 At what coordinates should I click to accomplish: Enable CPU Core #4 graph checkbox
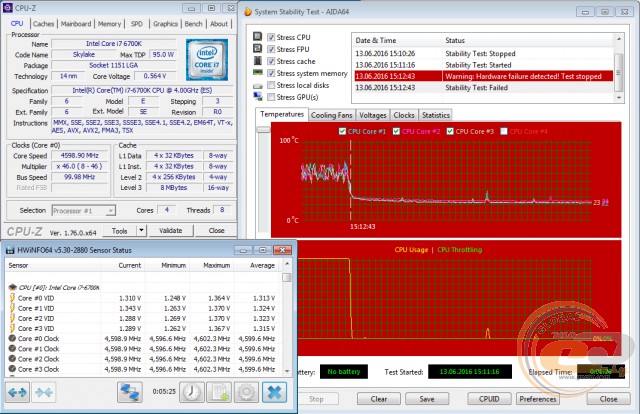pyautogui.click(x=504, y=131)
